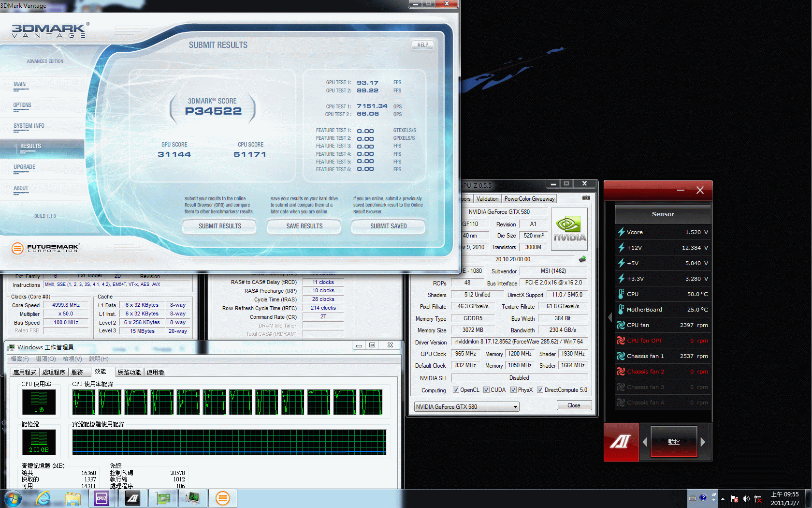This screenshot has height=508, width=812.
Task: Switch to CPU-Z on the taskbar
Action: click(x=101, y=498)
